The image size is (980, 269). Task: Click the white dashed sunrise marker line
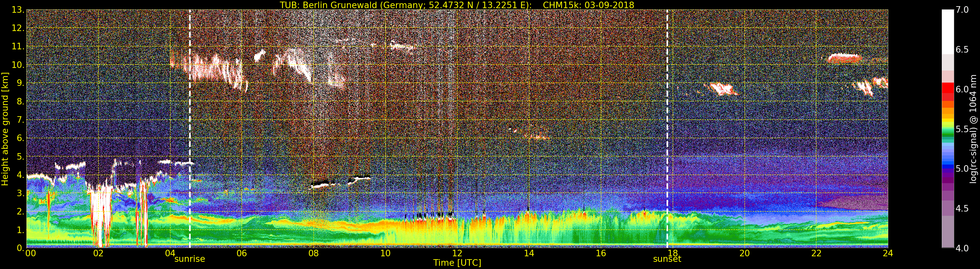tap(189, 129)
